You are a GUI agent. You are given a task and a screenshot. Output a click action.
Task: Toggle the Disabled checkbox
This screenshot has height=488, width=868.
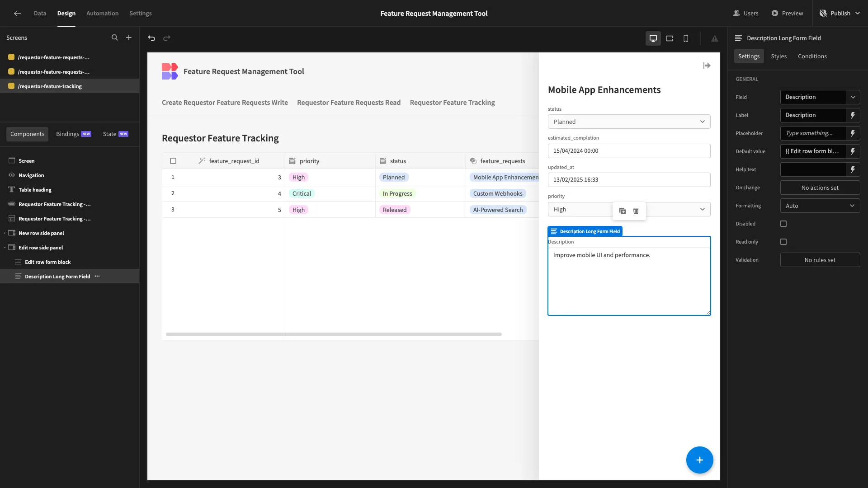tap(783, 224)
